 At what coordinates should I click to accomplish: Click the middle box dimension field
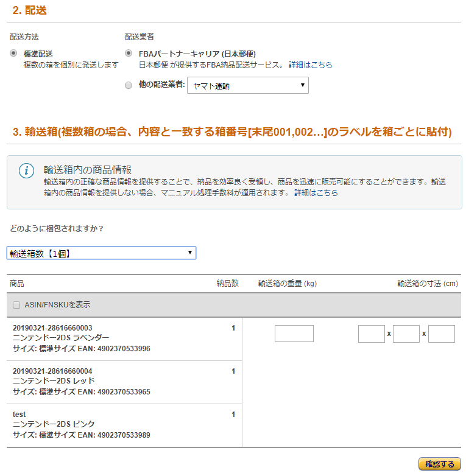[406, 334]
